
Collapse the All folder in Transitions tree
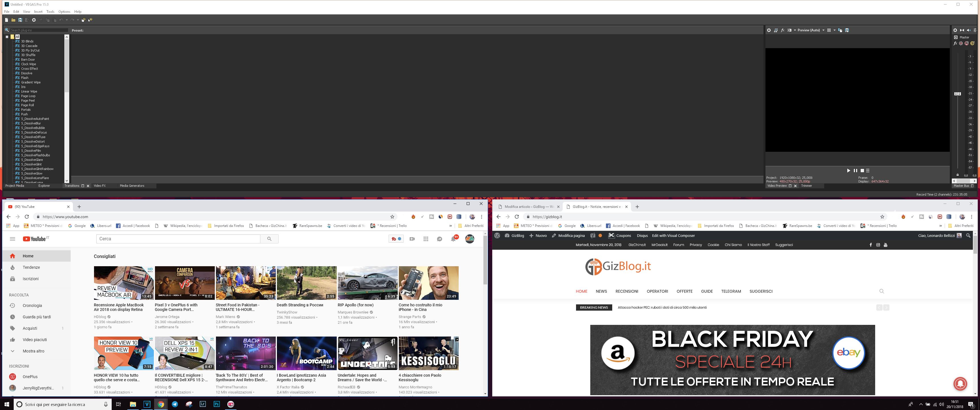tap(7, 37)
